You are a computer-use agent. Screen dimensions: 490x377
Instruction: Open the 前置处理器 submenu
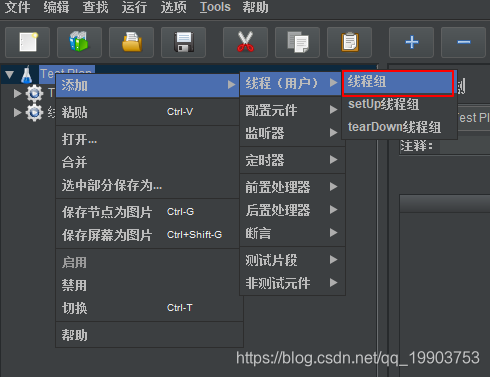(292, 187)
